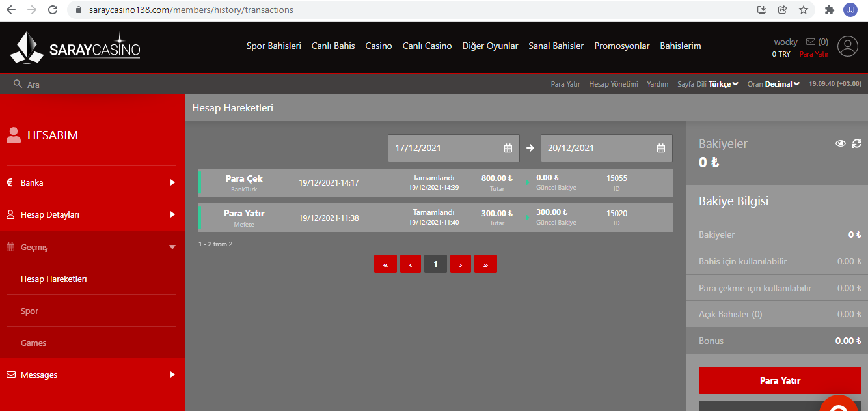The image size is (868, 411).
Task: Click the person icon beside Hesap Detayları
Action: coord(10,214)
